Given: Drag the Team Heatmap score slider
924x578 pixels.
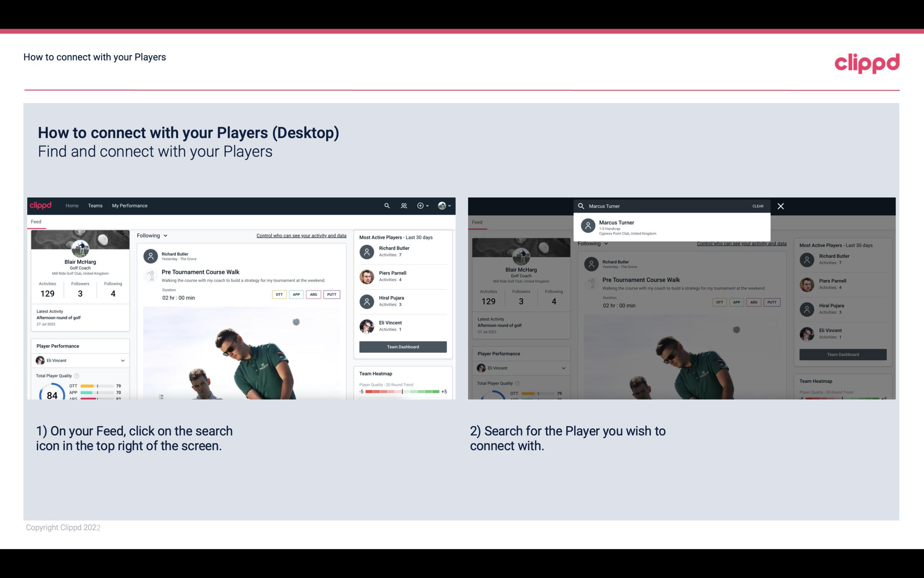Looking at the screenshot, I should pyautogui.click(x=402, y=392).
